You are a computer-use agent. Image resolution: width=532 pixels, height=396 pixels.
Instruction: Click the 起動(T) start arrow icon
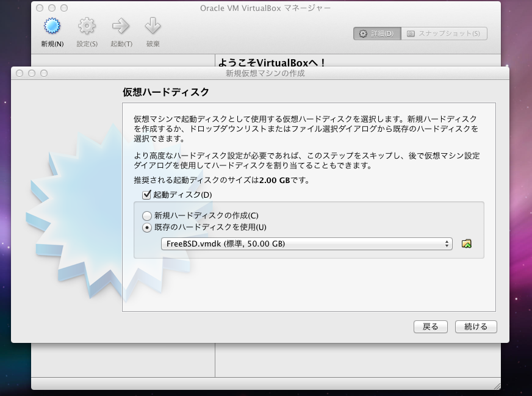coord(121,26)
